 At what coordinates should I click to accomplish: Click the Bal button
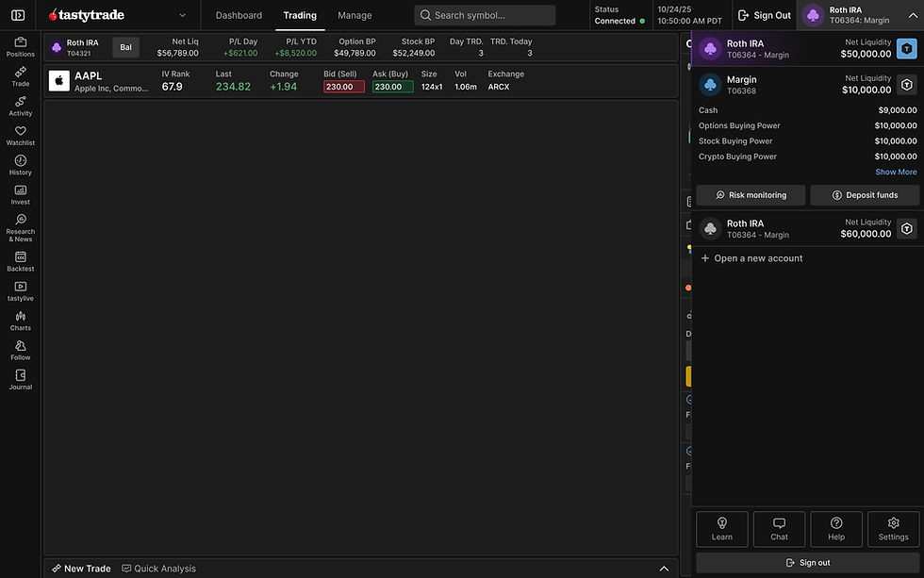125,47
